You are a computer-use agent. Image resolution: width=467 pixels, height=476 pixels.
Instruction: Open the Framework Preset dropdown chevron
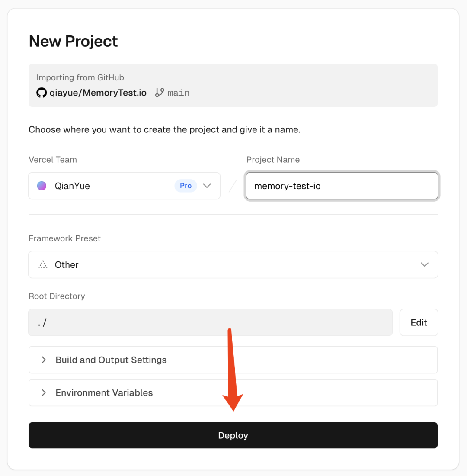425,264
